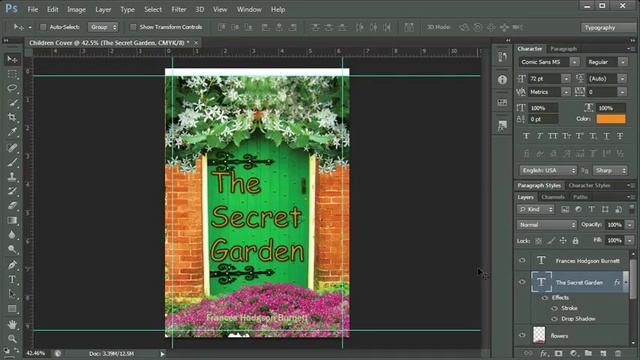Image resolution: width=640 pixels, height=360 pixels.
Task: Click the flowers layer thumbnail
Action: [x=540, y=336]
